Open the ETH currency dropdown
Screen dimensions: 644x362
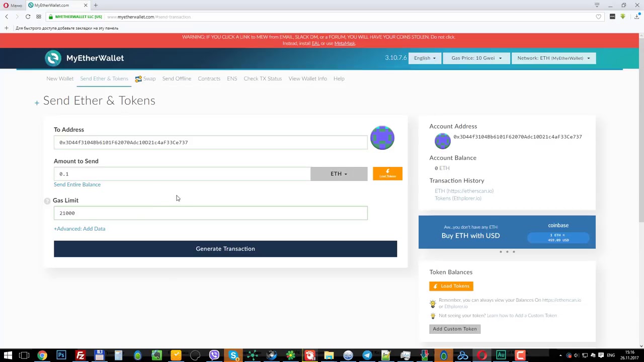[x=339, y=173]
